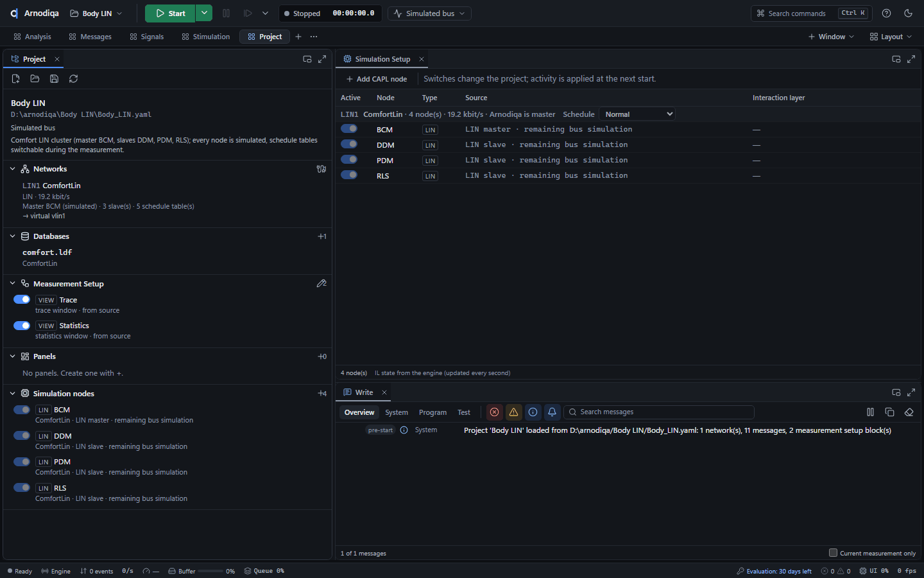Collapse the Networks section
This screenshot has width=924, height=578.
(x=12, y=169)
